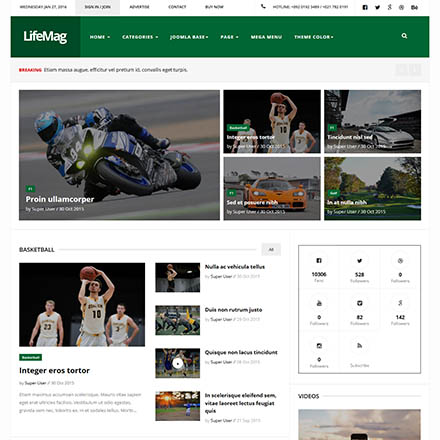Screen dimensions: 440x440
Task: Expand the Categories menu dropdown
Action: (x=140, y=37)
